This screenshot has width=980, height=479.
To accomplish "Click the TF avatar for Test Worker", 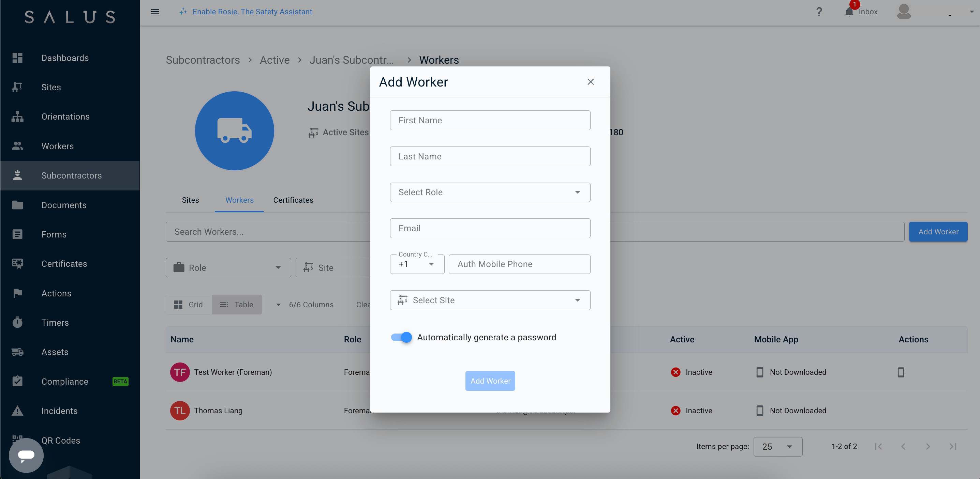I will click(180, 372).
